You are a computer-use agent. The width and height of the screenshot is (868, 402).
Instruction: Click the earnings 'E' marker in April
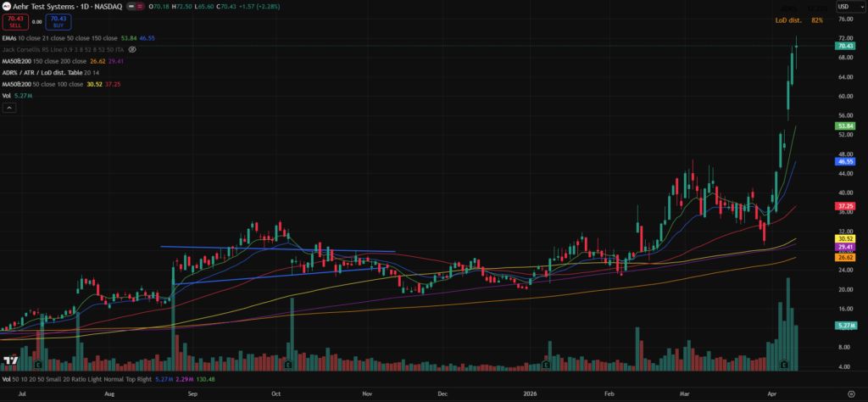784,365
